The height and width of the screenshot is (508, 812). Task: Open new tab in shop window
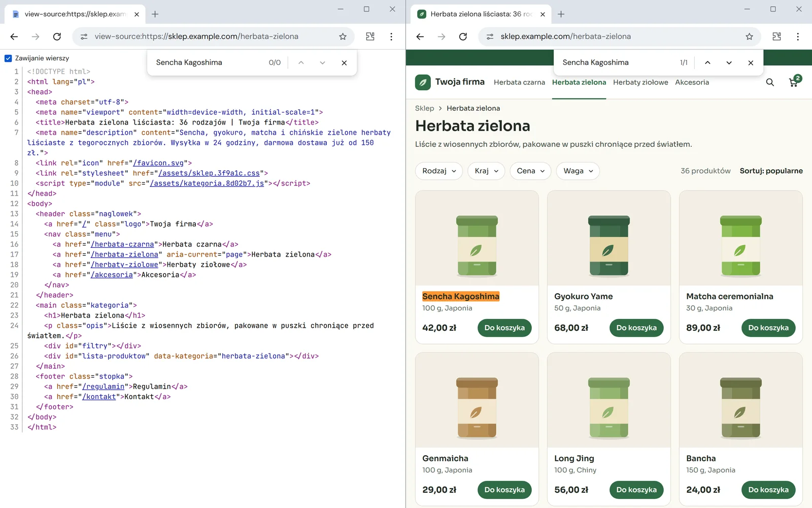(561, 14)
